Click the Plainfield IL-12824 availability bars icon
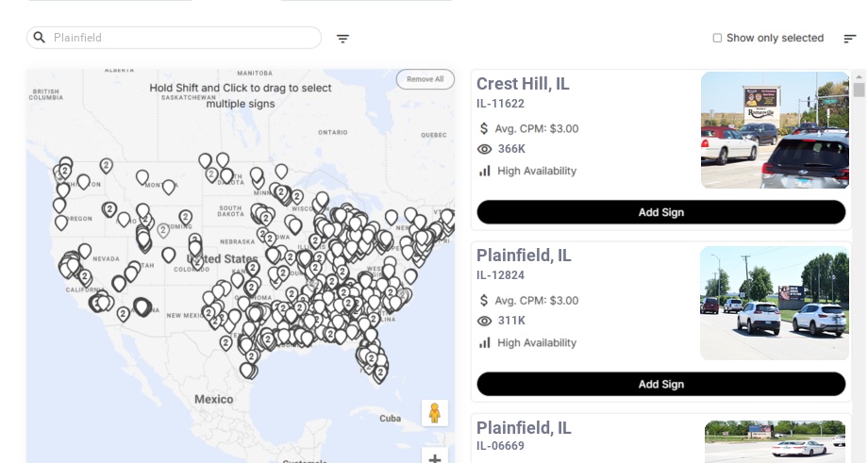 coord(485,342)
